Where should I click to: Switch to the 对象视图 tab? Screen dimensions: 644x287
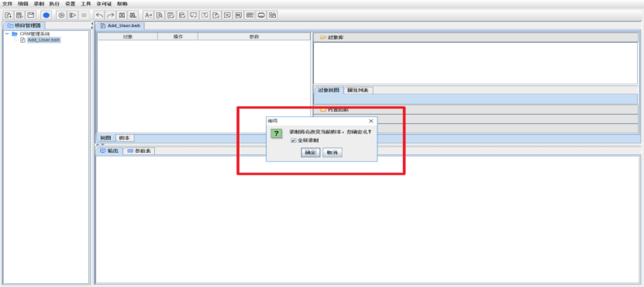[x=329, y=90]
